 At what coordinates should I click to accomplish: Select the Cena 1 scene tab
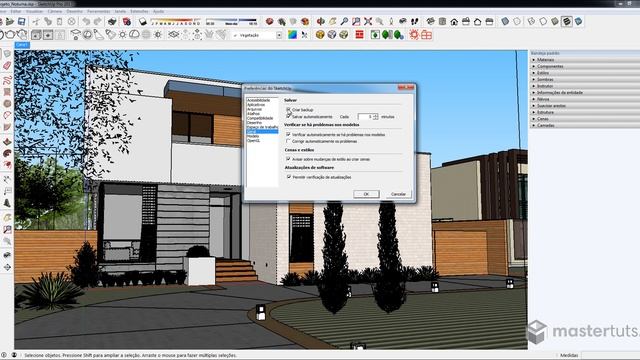tap(22, 45)
